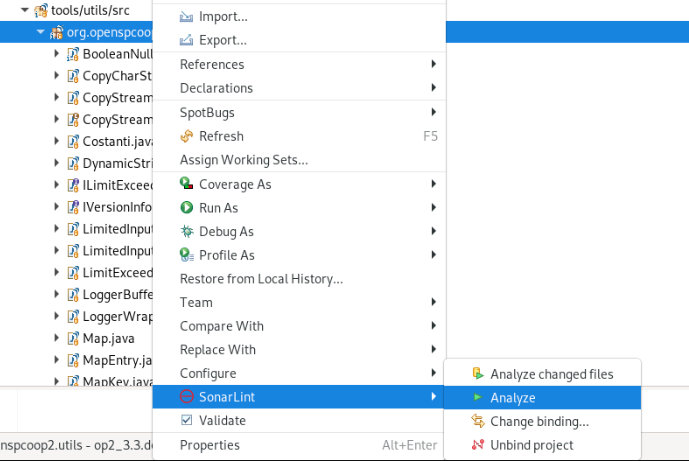This screenshot has height=461, width=689.
Task: Expand the Map.java tree node
Action: tap(56, 338)
